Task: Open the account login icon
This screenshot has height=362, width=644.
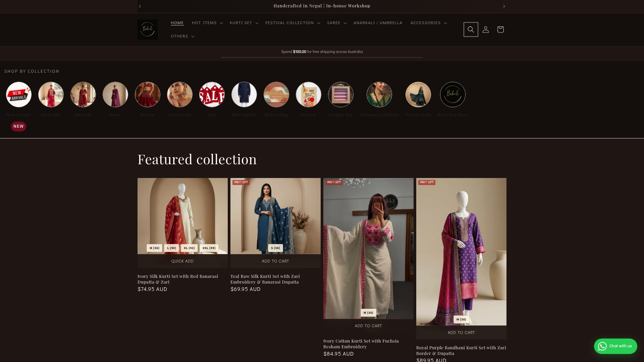Action: [x=485, y=29]
